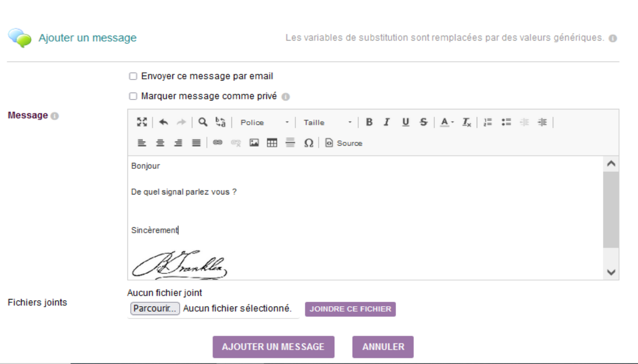The image size is (638, 364).
Task: Switch to Source view
Action: (344, 143)
